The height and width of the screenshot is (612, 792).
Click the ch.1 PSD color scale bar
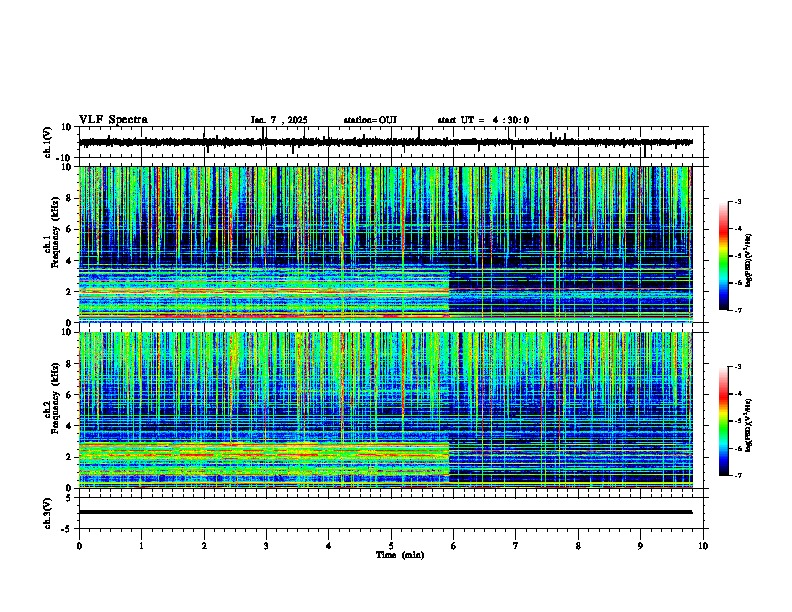(x=724, y=256)
